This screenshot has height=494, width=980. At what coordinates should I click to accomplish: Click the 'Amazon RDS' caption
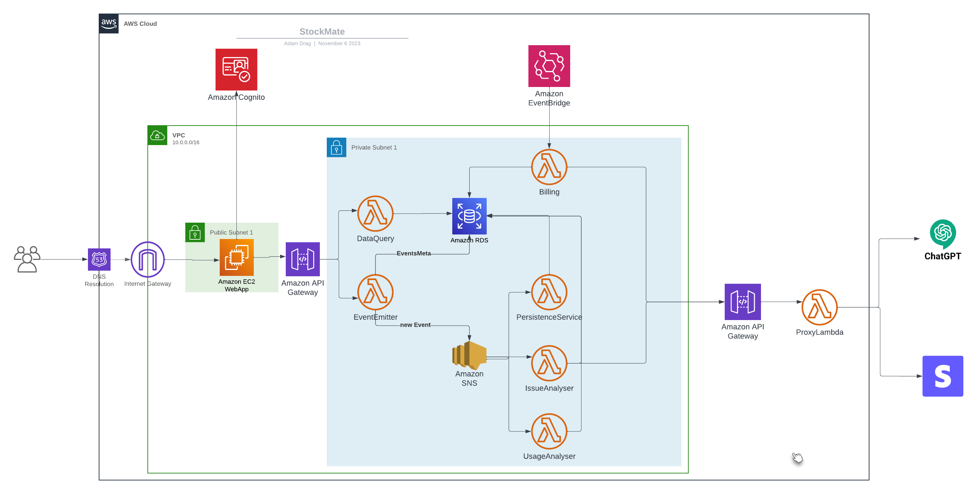pos(469,240)
